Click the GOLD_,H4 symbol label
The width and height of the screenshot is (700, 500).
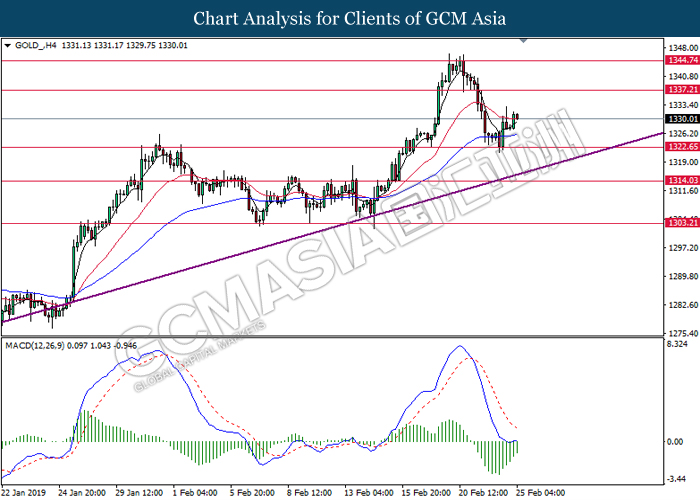(36, 46)
